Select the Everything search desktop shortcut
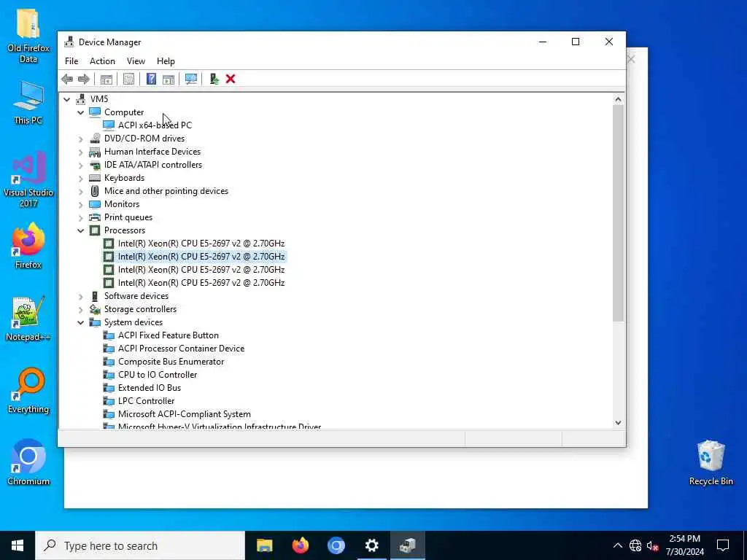The width and height of the screenshot is (747, 560). (x=28, y=391)
